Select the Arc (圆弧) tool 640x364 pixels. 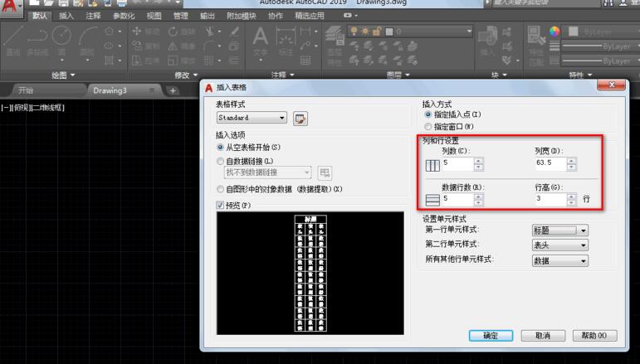pyautogui.click(x=87, y=41)
